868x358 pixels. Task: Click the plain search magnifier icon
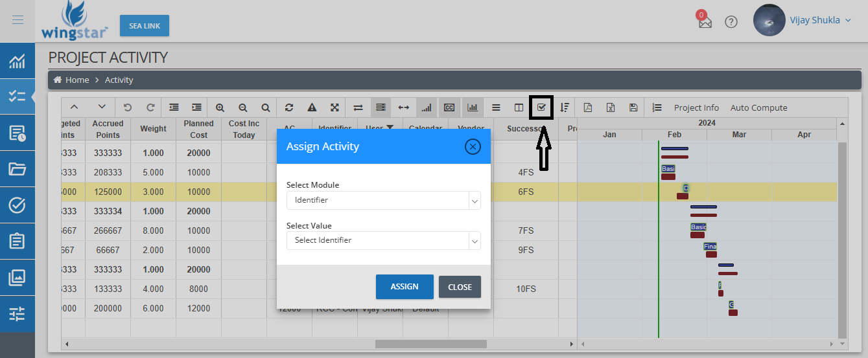[266, 107]
